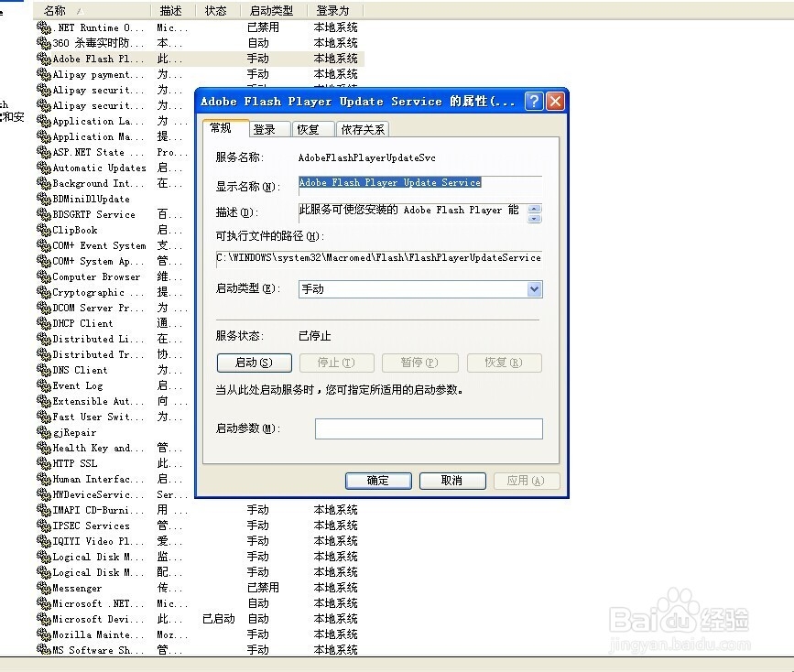Click the HTTP SSL service gear icon
The image size is (794, 672).
tap(42, 463)
